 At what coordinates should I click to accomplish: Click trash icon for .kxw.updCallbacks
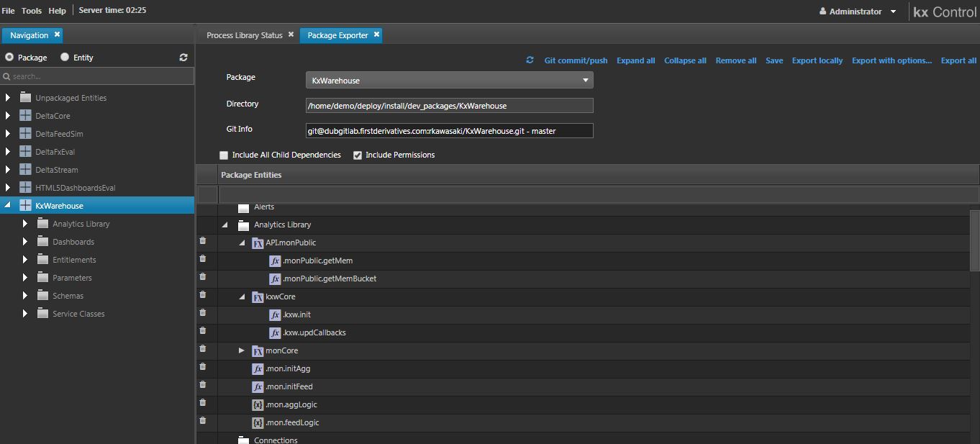203,331
